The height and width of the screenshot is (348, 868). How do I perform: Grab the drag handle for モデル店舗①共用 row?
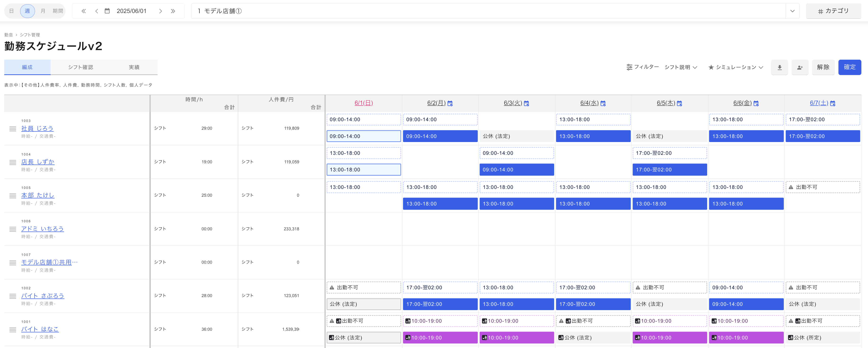point(13,262)
